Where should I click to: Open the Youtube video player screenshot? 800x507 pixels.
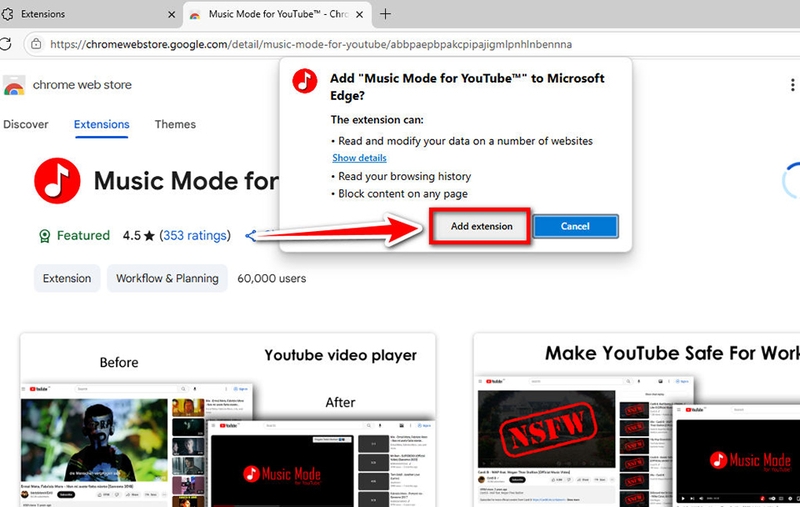coord(228,420)
